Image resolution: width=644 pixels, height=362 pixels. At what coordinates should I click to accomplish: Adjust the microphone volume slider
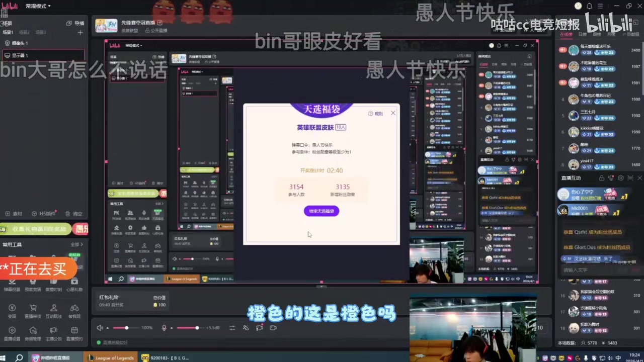[197, 328]
